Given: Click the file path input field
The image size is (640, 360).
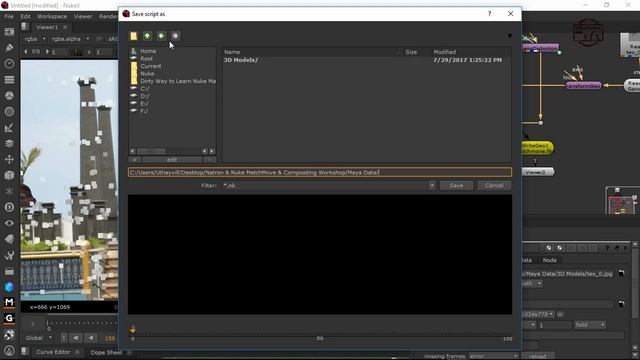Looking at the screenshot, I should click(x=320, y=172).
